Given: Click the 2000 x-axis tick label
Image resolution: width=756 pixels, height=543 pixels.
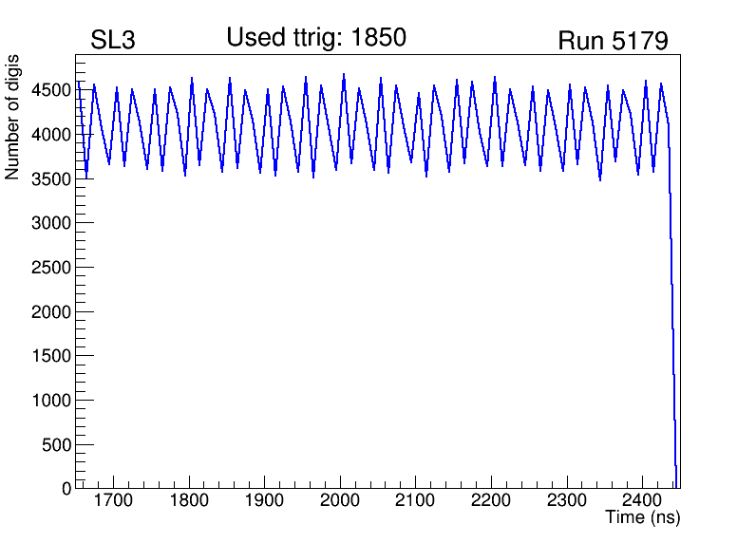Looking at the screenshot, I should pyautogui.click(x=340, y=500).
